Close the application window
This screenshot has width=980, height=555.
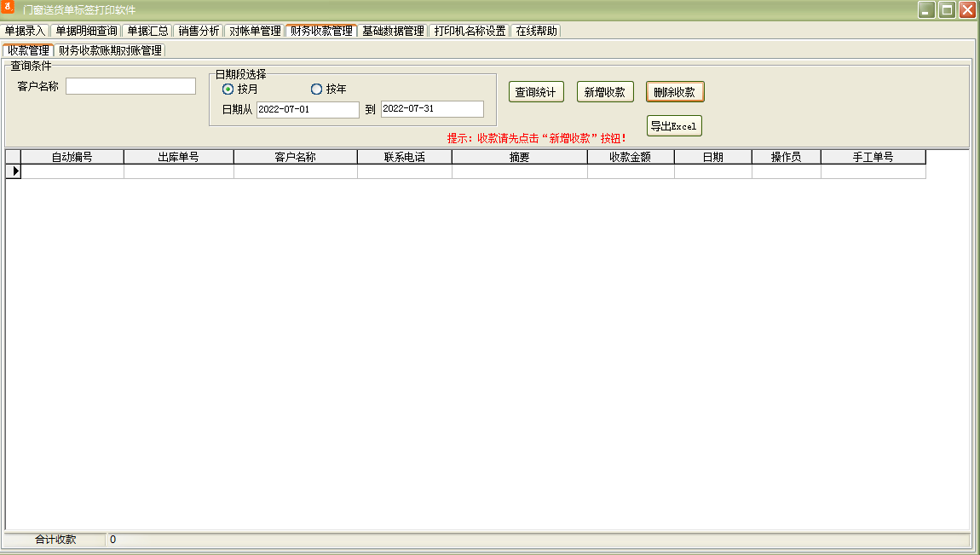(x=967, y=9)
